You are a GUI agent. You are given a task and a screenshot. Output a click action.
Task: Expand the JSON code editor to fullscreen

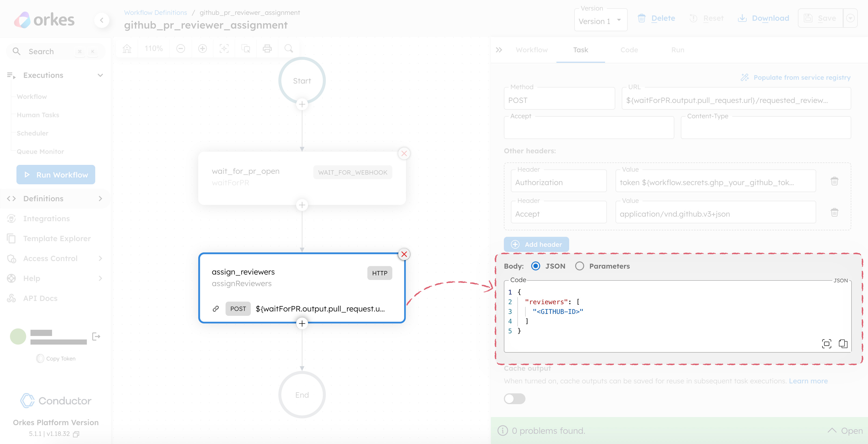(x=826, y=344)
